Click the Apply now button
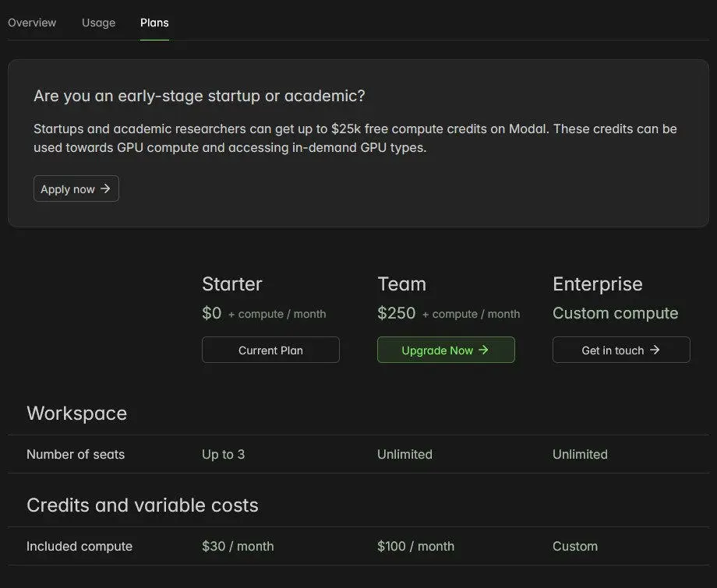The width and height of the screenshot is (717, 588). (x=76, y=188)
